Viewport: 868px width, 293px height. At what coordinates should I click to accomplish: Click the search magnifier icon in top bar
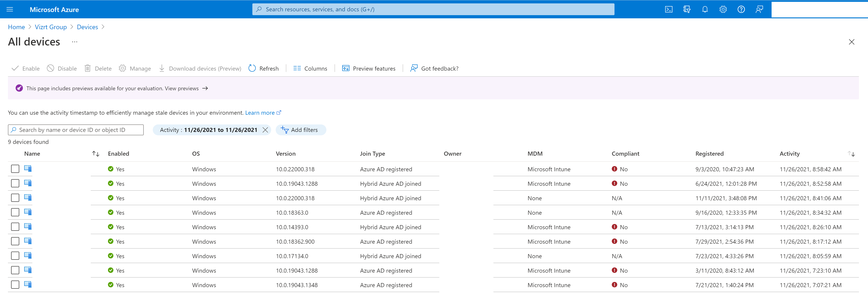click(x=259, y=10)
